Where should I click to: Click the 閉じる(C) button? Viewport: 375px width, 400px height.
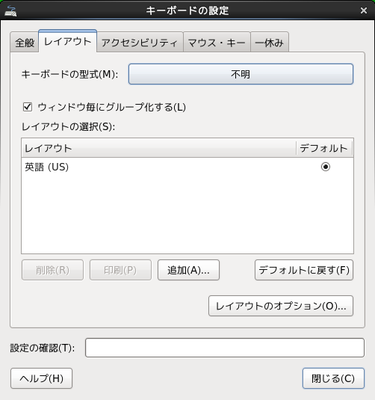[333, 378]
